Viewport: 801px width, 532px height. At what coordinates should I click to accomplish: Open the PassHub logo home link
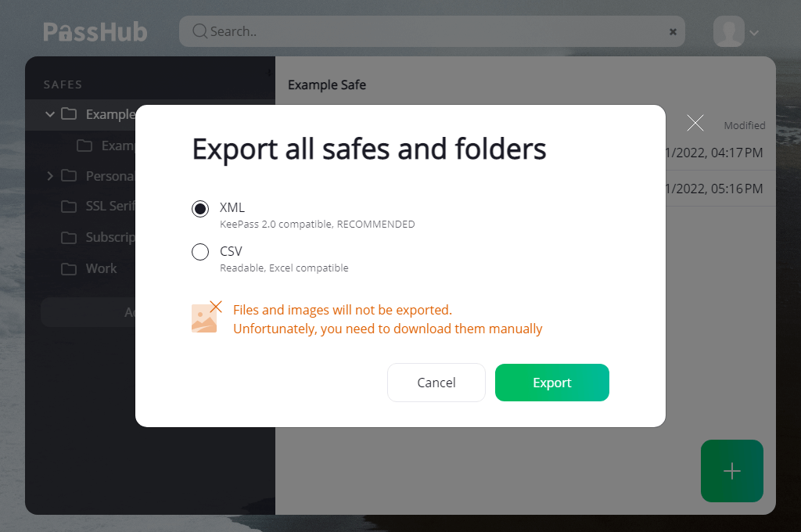click(95, 31)
